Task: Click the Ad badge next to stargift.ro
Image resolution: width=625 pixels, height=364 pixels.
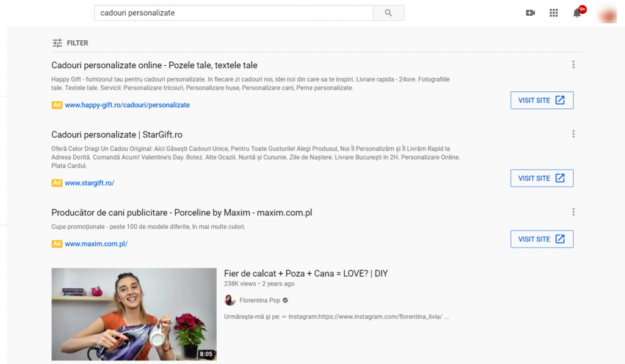Action: [x=57, y=183]
